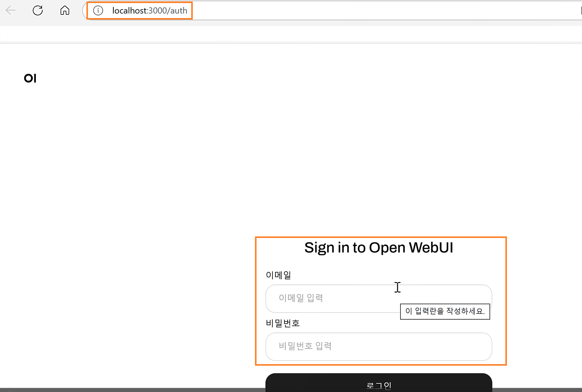Select the localhost:3000/auth URL text
This screenshot has width=582, height=392.
[150, 11]
